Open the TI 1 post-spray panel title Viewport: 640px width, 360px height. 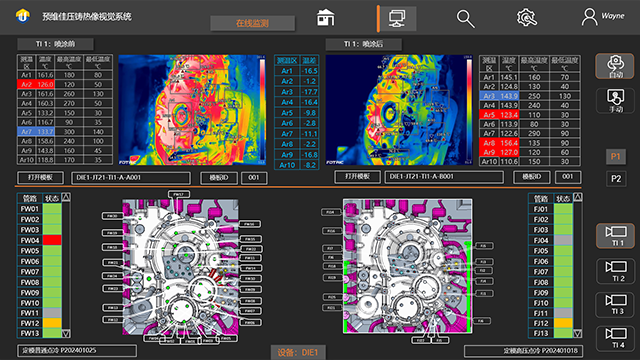[363, 44]
